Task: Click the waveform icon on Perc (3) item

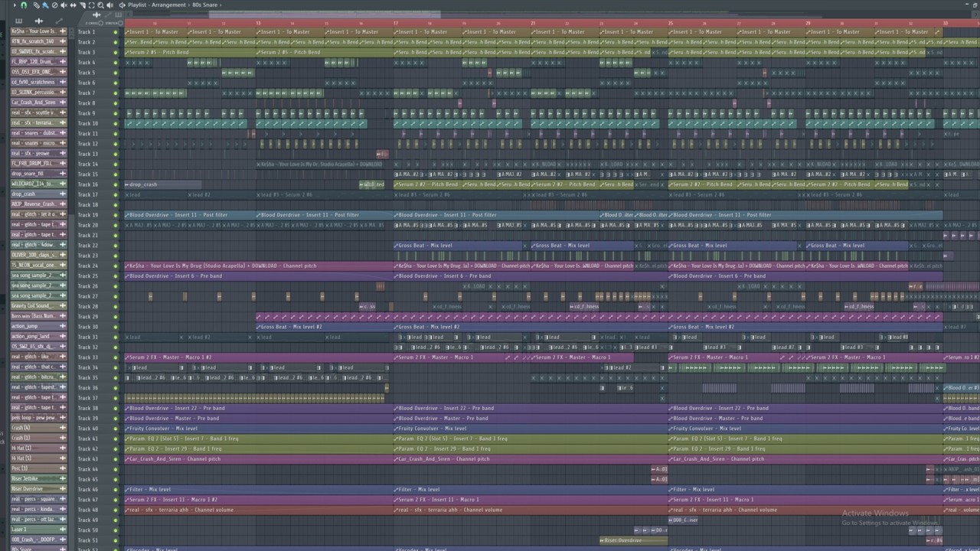Action: pos(63,468)
